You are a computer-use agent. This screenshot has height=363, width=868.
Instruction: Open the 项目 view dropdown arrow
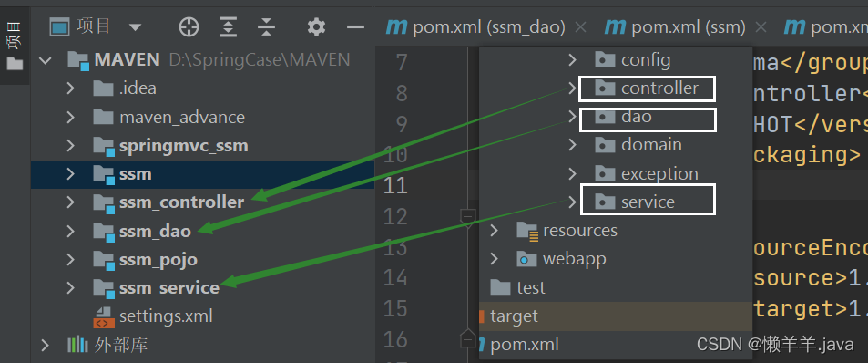click(x=135, y=27)
